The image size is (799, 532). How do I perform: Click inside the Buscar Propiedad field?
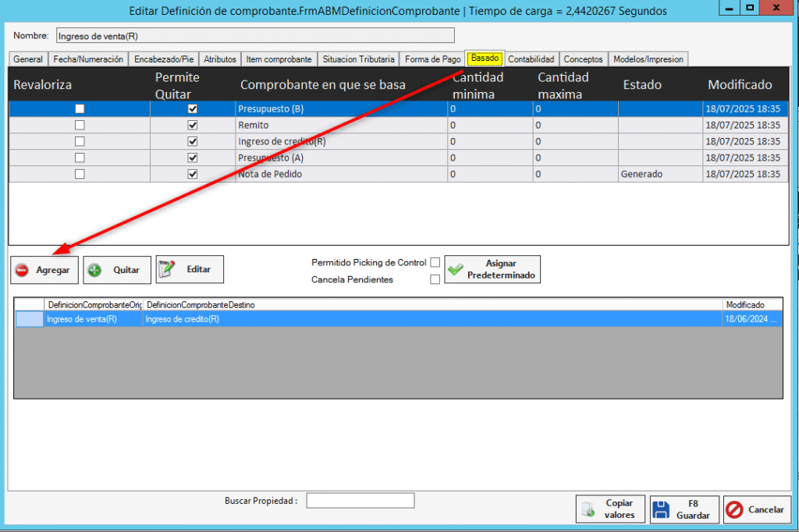[x=360, y=501]
